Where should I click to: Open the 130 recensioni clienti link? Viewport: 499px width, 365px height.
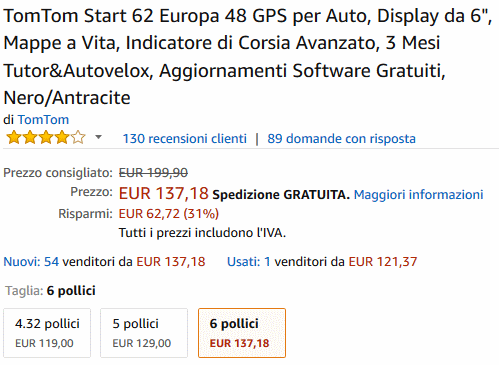[x=185, y=138]
